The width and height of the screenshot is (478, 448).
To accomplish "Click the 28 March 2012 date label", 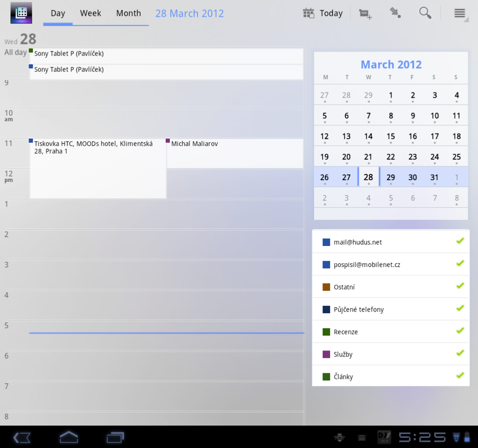I will click(x=190, y=13).
